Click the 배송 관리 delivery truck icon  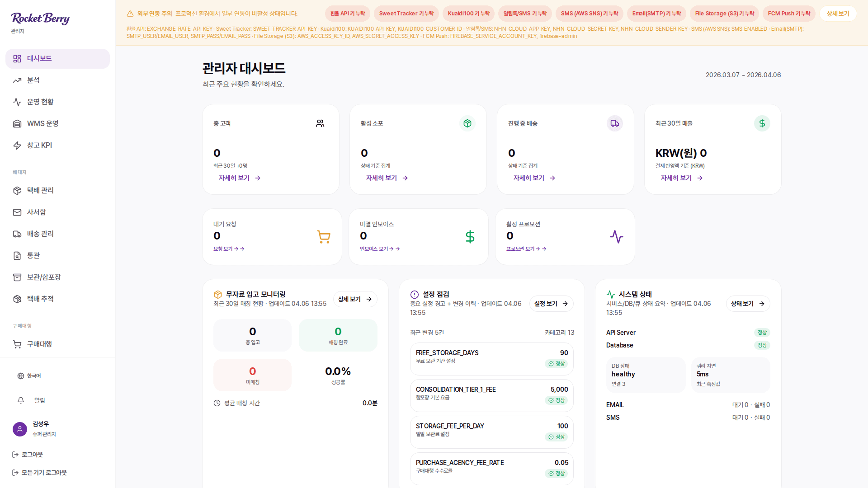click(17, 234)
